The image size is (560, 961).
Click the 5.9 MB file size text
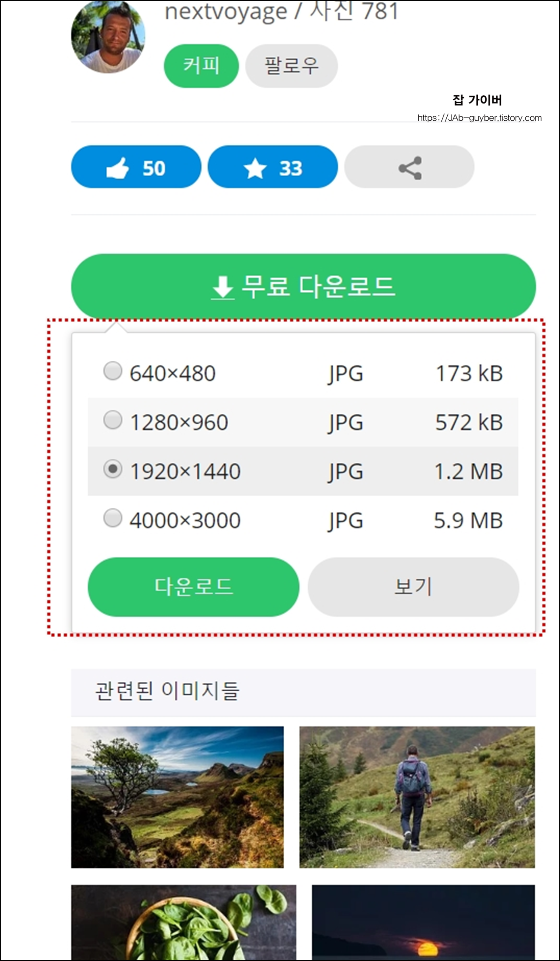coord(468,521)
